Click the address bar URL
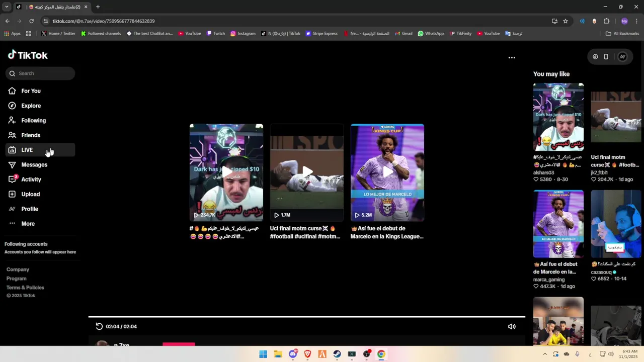 pos(104,21)
